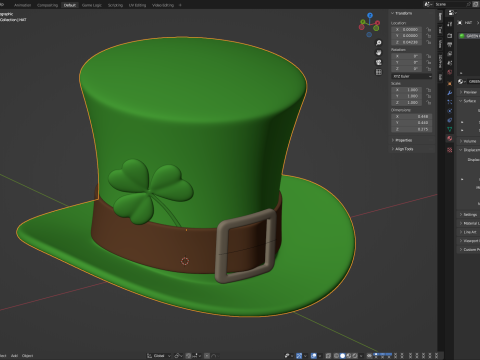480x360 pixels.
Task: Open the properties editor type dropdown
Action: coord(452,13)
